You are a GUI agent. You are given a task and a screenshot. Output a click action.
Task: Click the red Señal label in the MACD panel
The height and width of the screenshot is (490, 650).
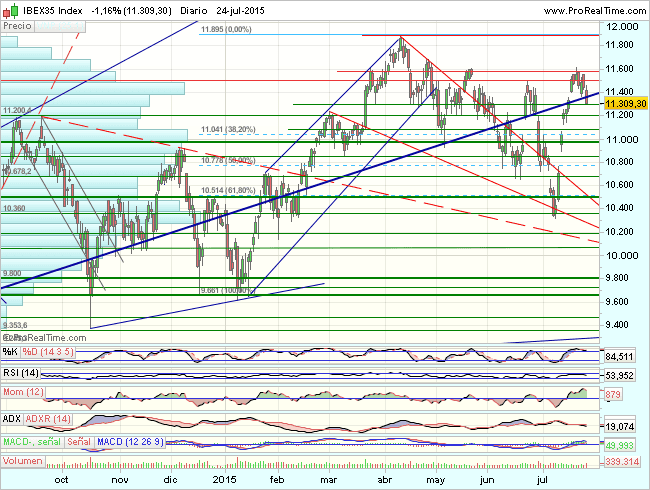pos(79,442)
